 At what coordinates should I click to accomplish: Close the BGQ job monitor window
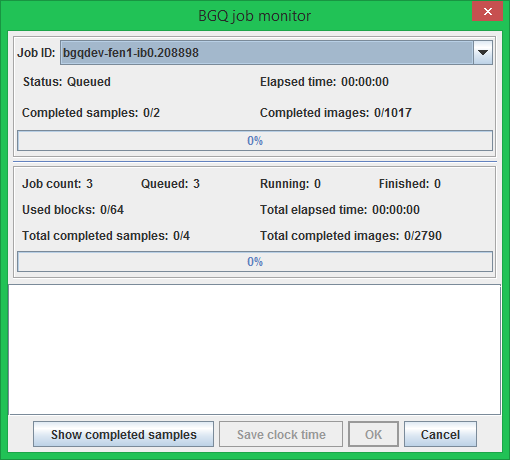(487, 11)
